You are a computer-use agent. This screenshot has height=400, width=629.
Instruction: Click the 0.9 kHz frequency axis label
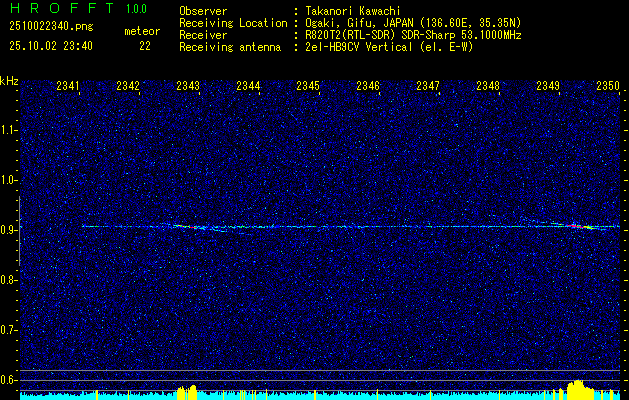coord(8,230)
